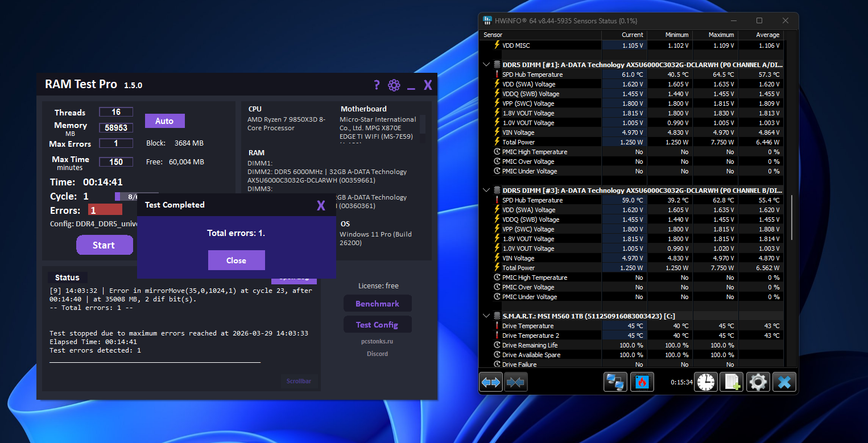Click the Threads input field
868x443 pixels.
(116, 112)
